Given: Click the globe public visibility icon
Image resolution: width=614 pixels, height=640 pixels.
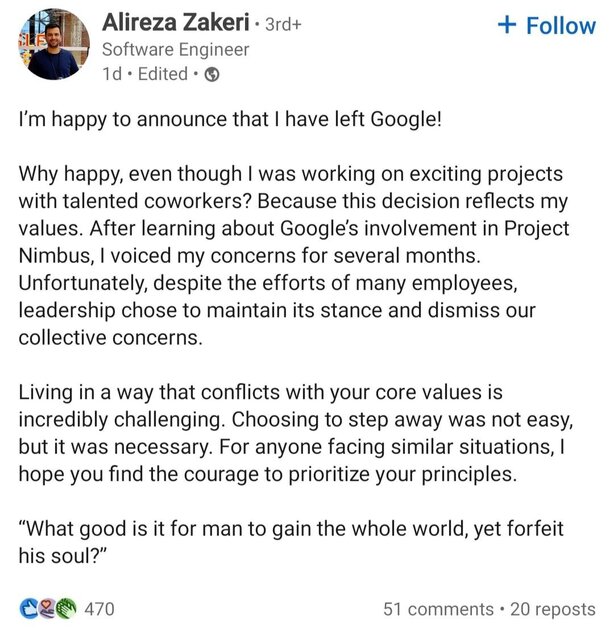Looking at the screenshot, I should click(x=212, y=74).
